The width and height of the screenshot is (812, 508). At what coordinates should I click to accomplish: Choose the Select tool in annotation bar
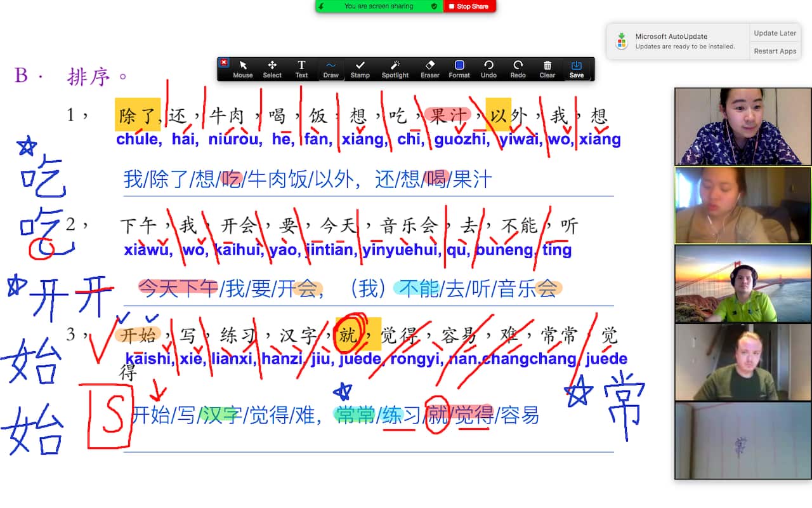(272, 69)
